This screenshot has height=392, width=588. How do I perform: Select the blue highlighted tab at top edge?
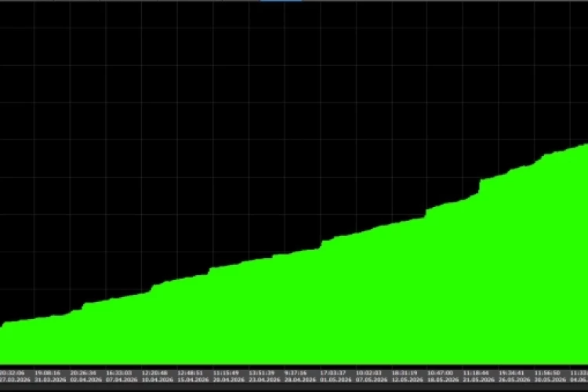point(281,1)
